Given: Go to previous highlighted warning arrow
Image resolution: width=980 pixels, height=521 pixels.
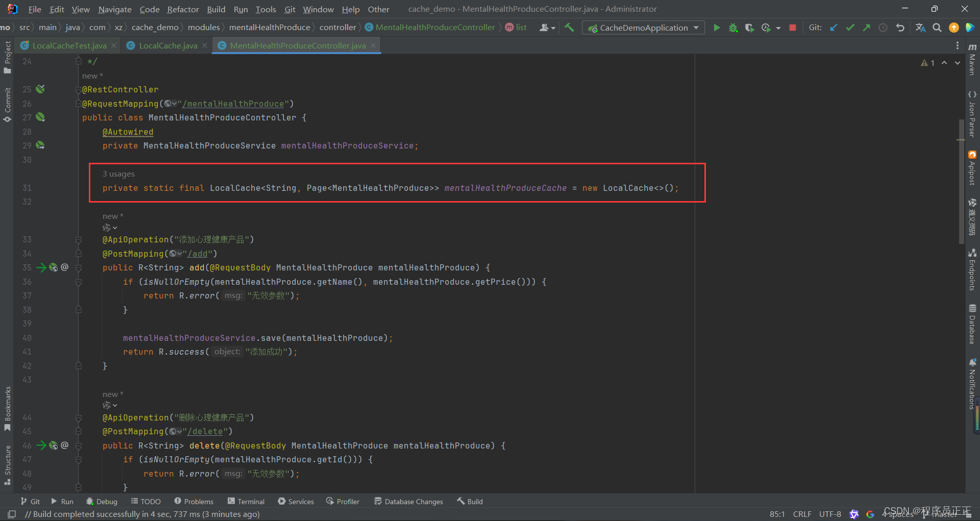Looking at the screenshot, I should click(x=944, y=63).
